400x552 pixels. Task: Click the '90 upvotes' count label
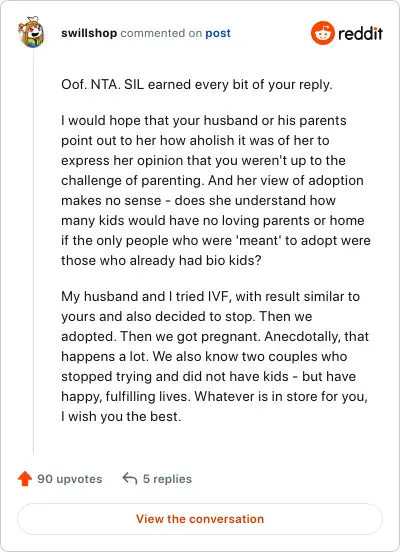point(70,479)
